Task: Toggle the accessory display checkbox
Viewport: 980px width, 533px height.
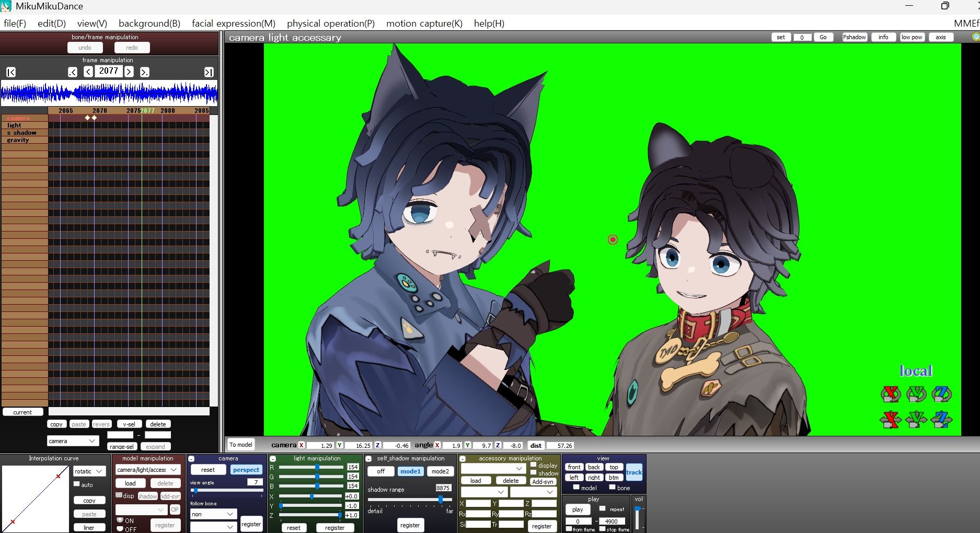Action: [x=534, y=465]
